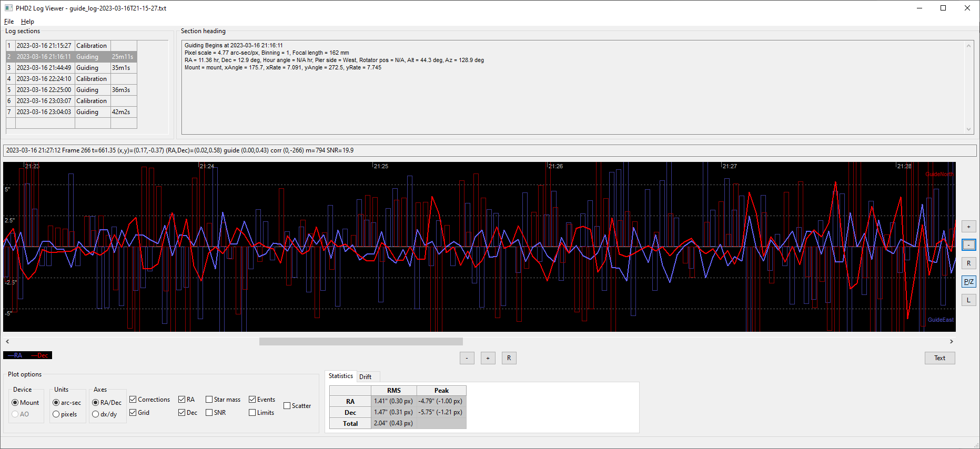Click graph scrollbar left arrow
The width and height of the screenshot is (980, 449).
point(7,342)
